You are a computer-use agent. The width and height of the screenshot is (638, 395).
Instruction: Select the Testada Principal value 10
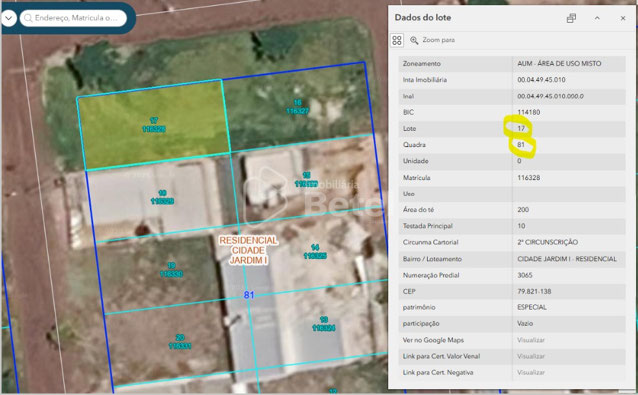[x=521, y=226]
